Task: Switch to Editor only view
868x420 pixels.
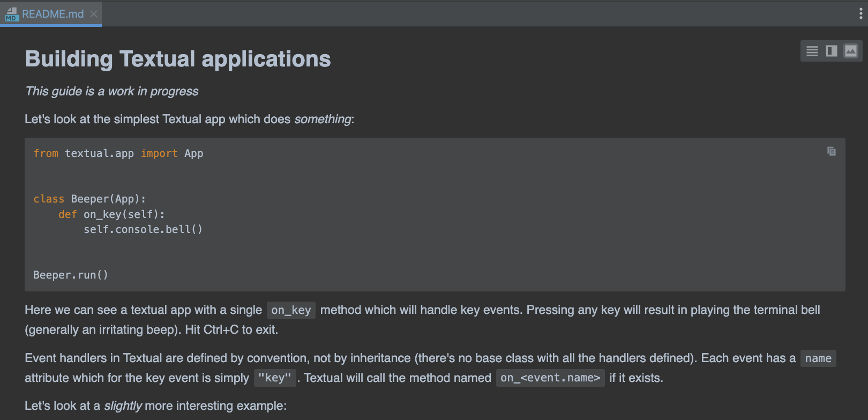Action: (812, 51)
